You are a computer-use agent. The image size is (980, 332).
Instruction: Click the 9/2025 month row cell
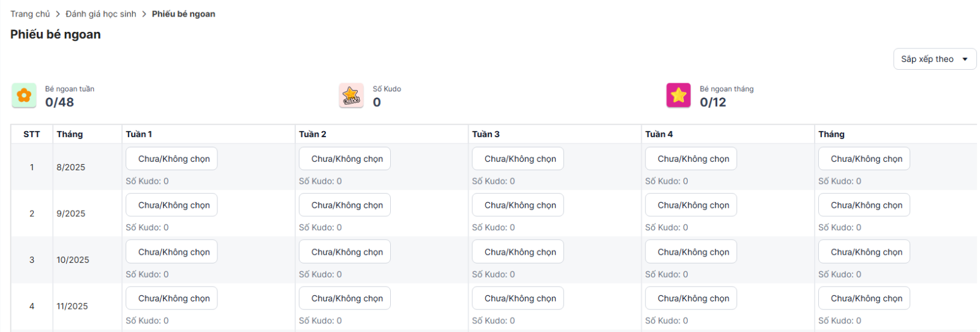click(71, 214)
